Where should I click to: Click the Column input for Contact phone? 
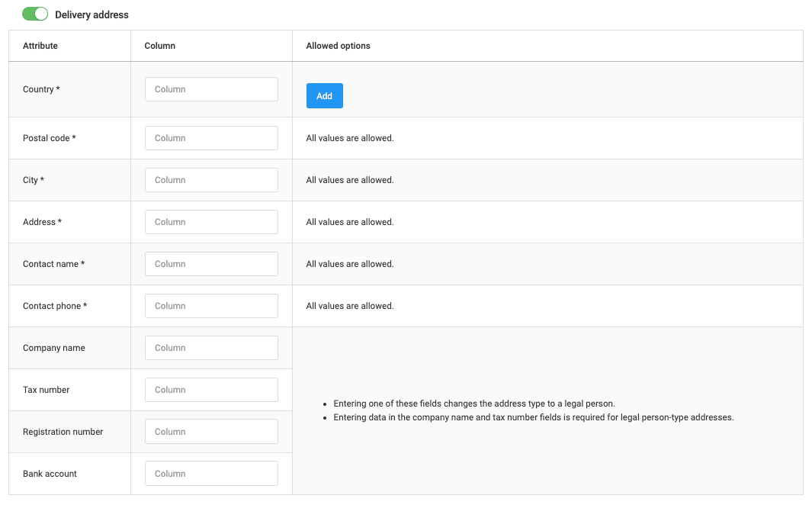point(211,305)
